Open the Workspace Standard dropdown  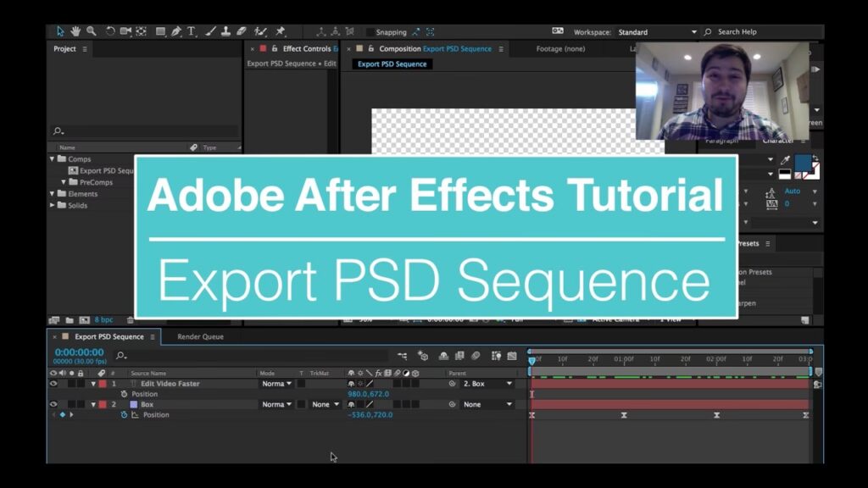[x=657, y=32]
